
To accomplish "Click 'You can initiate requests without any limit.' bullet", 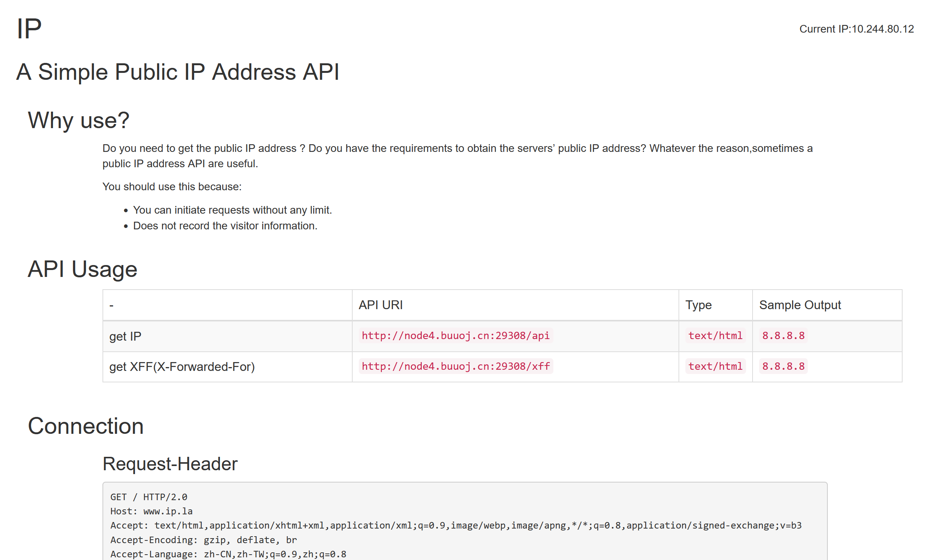I will 233,210.
